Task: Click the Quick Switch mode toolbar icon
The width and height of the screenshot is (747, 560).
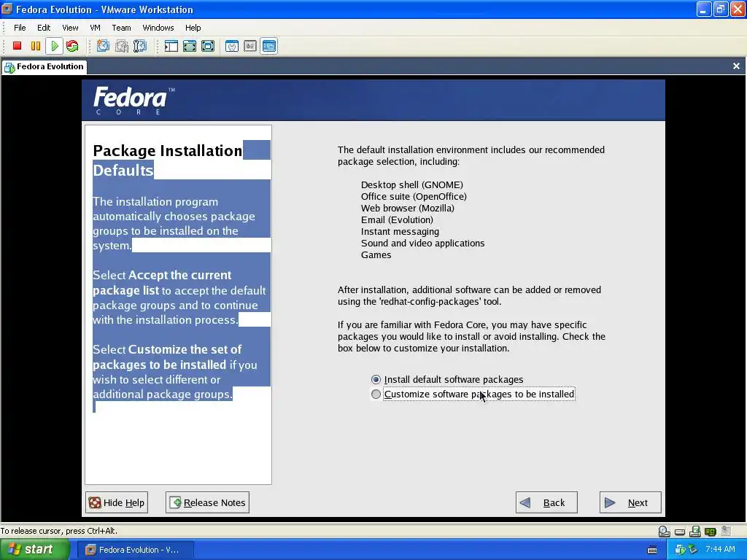Action: point(208,46)
